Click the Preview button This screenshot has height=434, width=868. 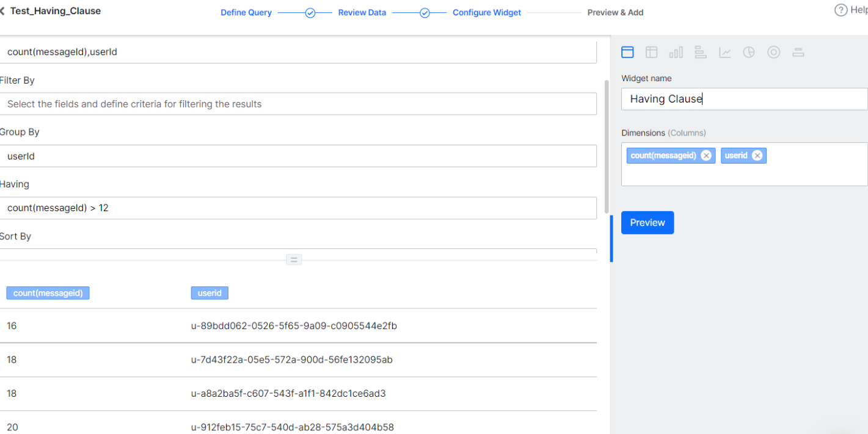pos(647,222)
